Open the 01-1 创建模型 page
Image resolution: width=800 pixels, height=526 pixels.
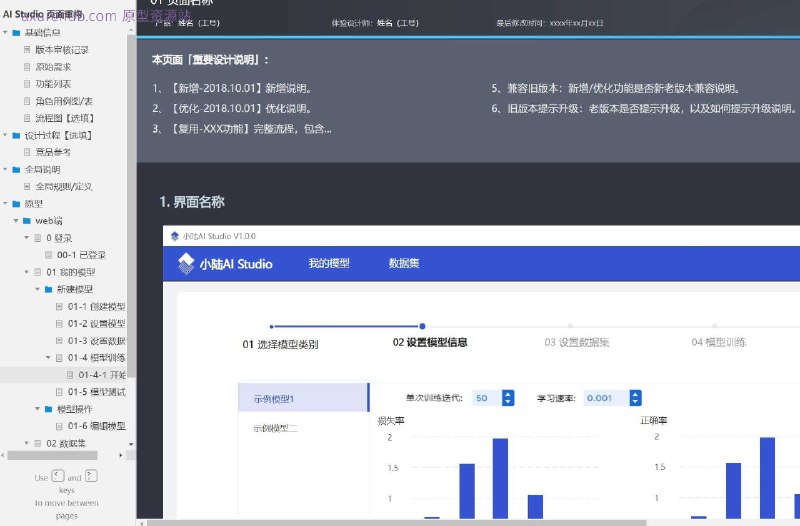[x=96, y=306]
